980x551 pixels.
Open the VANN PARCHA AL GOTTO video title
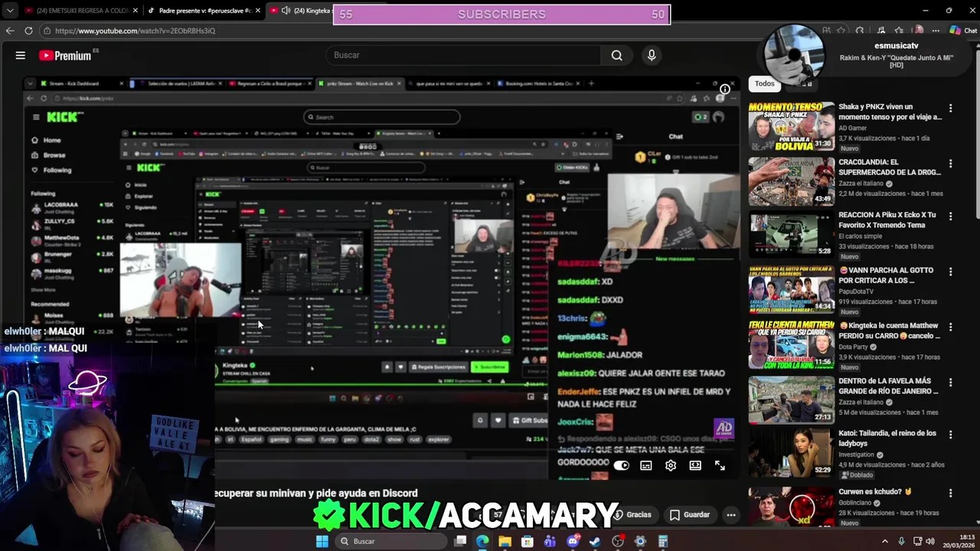[x=886, y=275]
